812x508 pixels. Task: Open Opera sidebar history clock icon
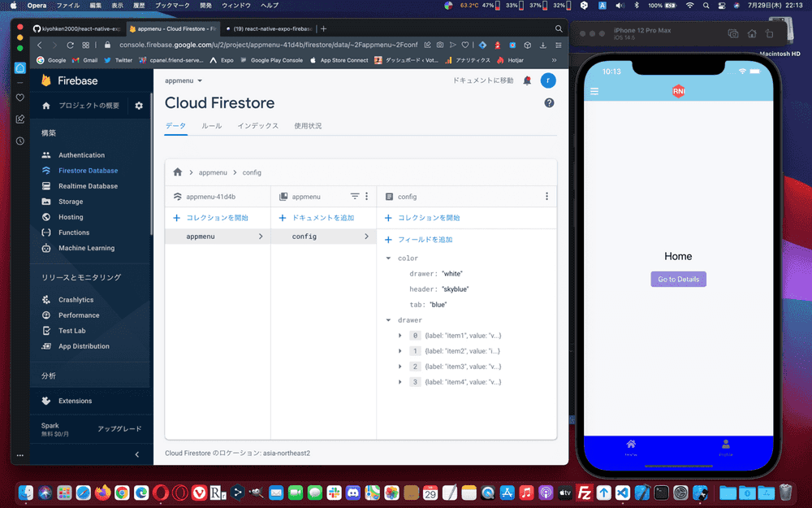[19, 141]
